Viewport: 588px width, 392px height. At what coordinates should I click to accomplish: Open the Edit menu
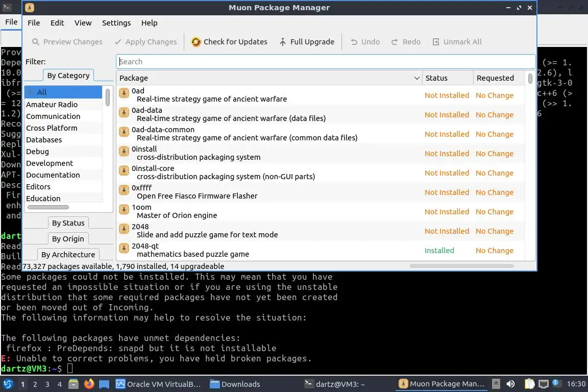pyautogui.click(x=57, y=23)
